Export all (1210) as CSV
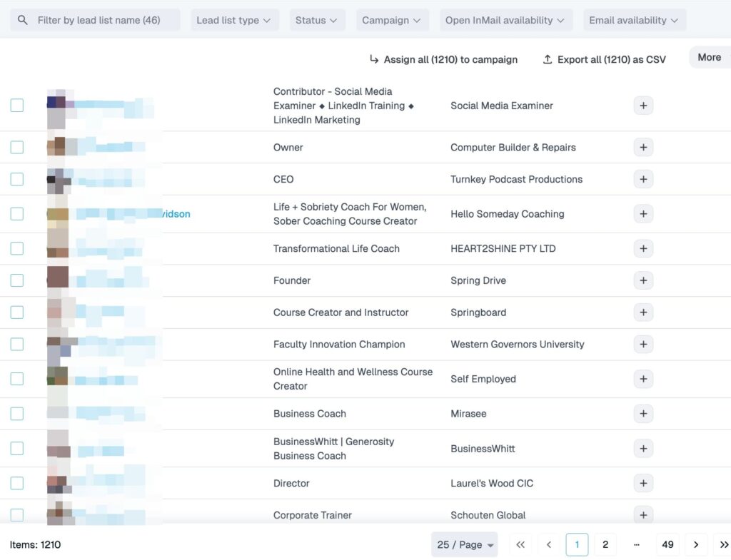The image size is (731, 560). (604, 60)
